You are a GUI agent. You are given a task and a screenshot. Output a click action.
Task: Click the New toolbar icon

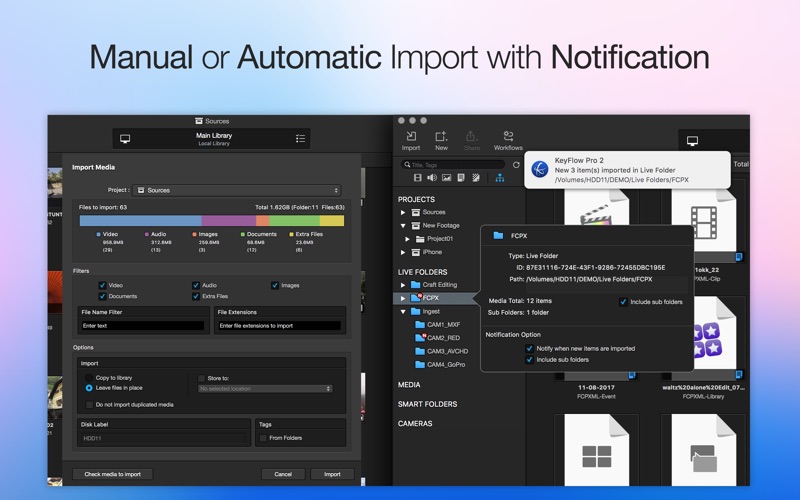coord(441,136)
